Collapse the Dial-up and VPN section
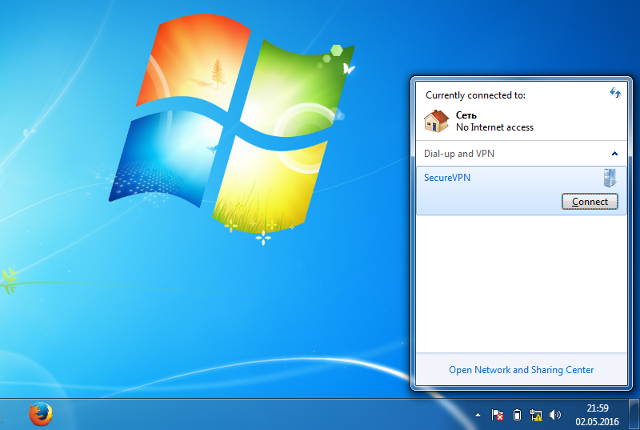The width and height of the screenshot is (640, 430). [x=615, y=154]
